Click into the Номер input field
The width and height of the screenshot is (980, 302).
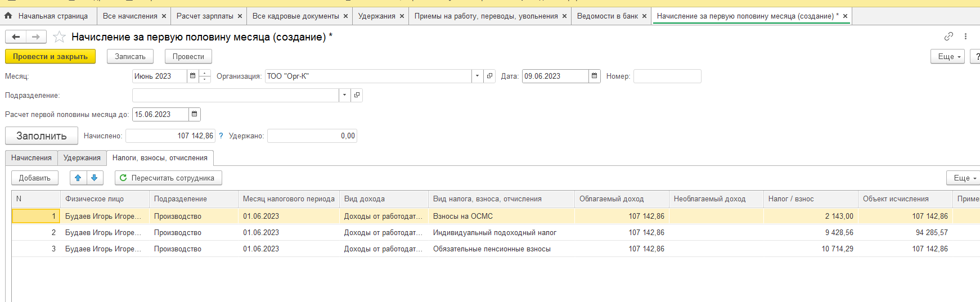click(x=667, y=76)
